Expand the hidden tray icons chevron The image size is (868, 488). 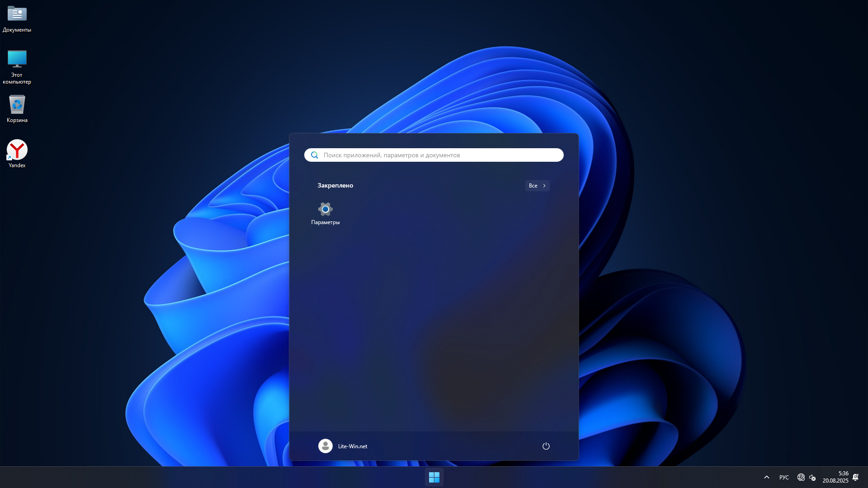[x=767, y=477]
